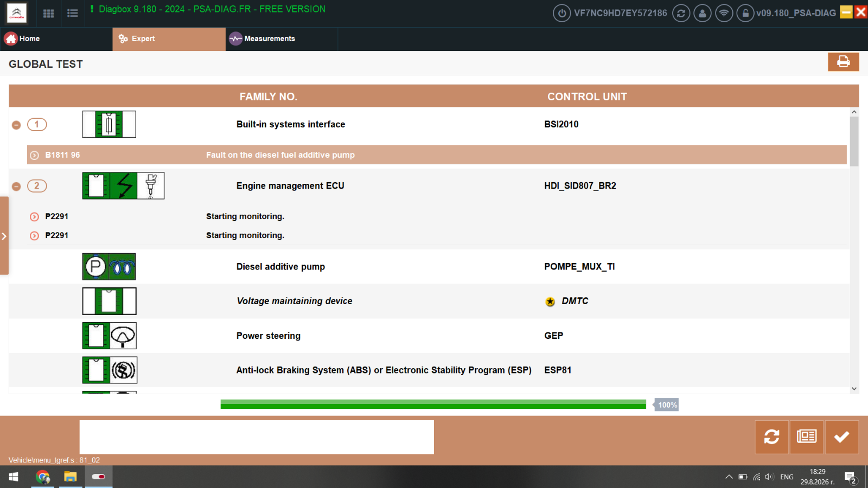This screenshot has height=488, width=868.
Task: Click the green global test progress bar
Action: (433, 404)
